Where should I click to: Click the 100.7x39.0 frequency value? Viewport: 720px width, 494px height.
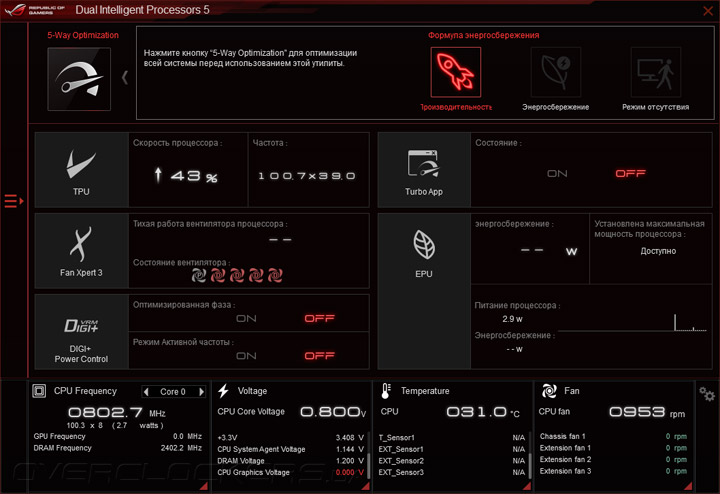[x=307, y=176]
